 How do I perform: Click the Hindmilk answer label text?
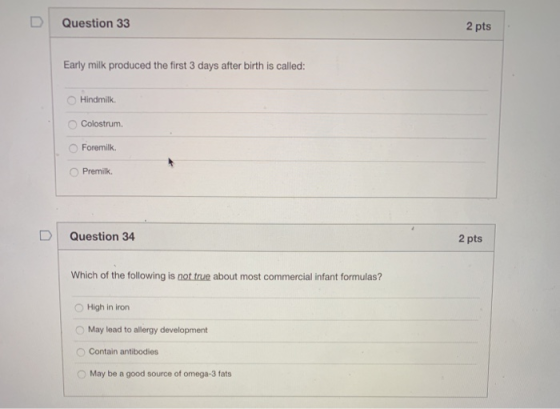click(98, 100)
